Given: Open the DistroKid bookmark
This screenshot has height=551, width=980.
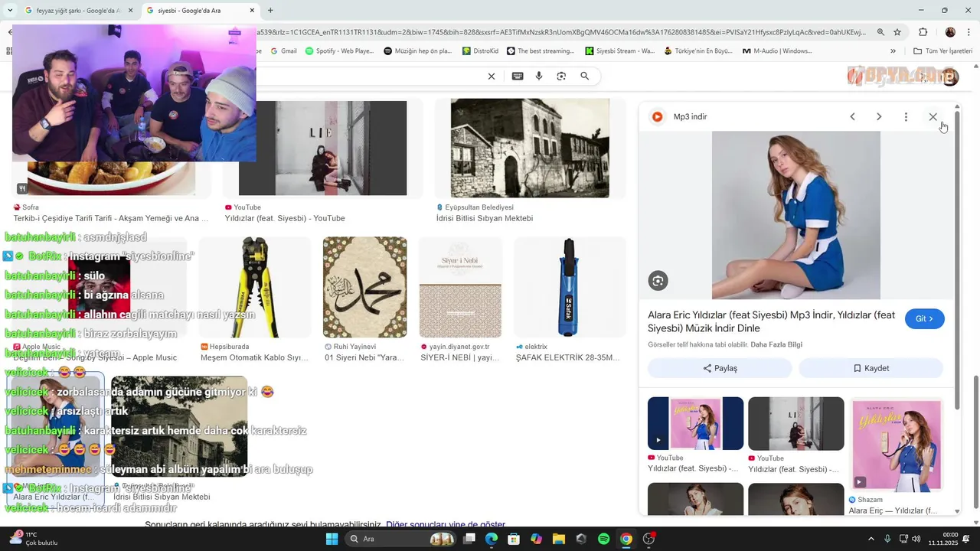Looking at the screenshot, I should click(480, 51).
